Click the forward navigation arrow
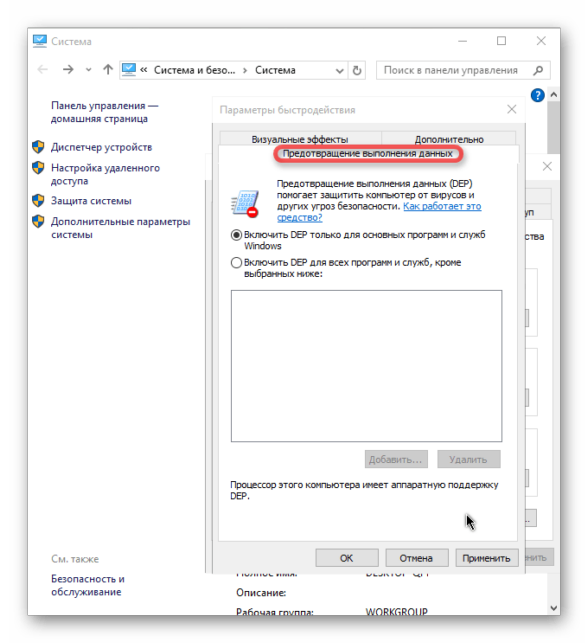This screenshot has height=643, width=588. point(68,70)
